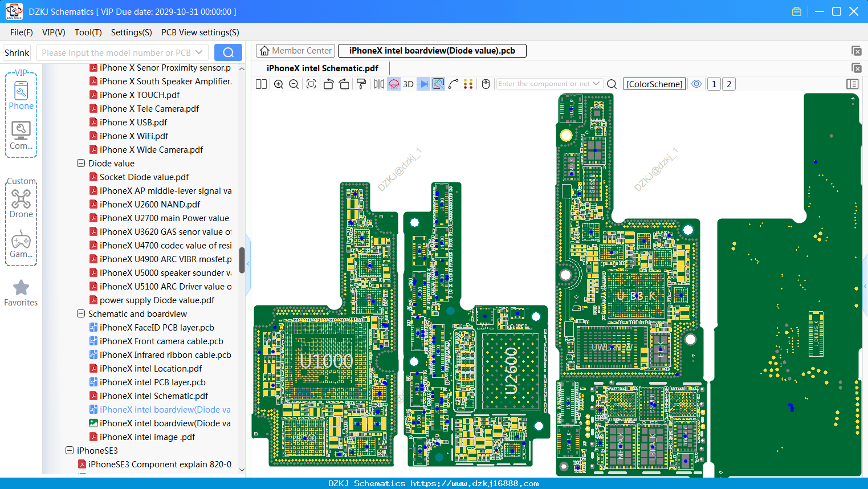
Task: Toggle the diode symbol mode
Action: (x=423, y=84)
